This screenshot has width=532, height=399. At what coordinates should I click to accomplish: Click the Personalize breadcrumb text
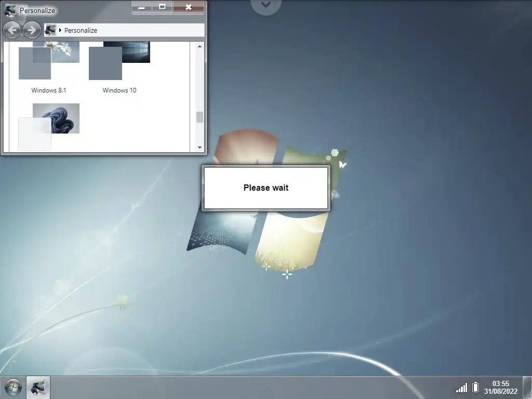coord(81,30)
